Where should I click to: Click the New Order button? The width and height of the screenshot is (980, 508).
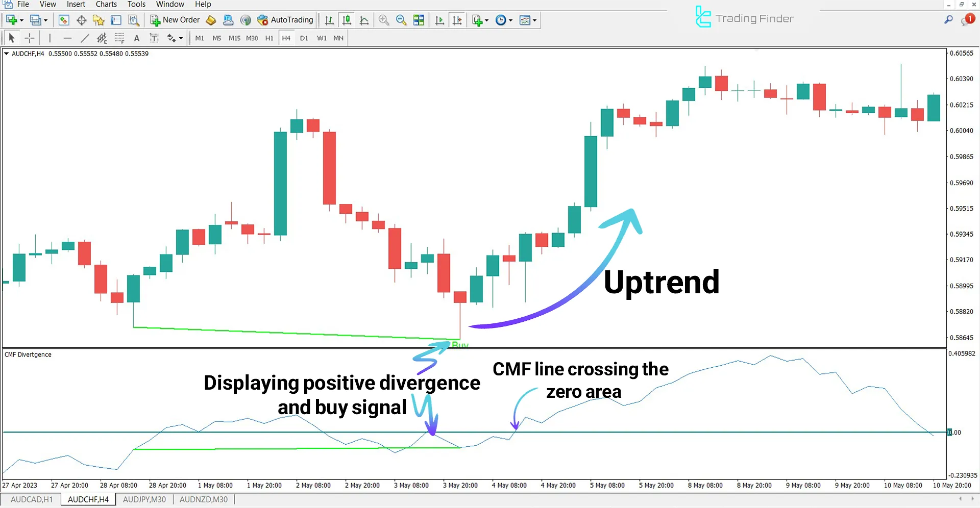point(175,20)
